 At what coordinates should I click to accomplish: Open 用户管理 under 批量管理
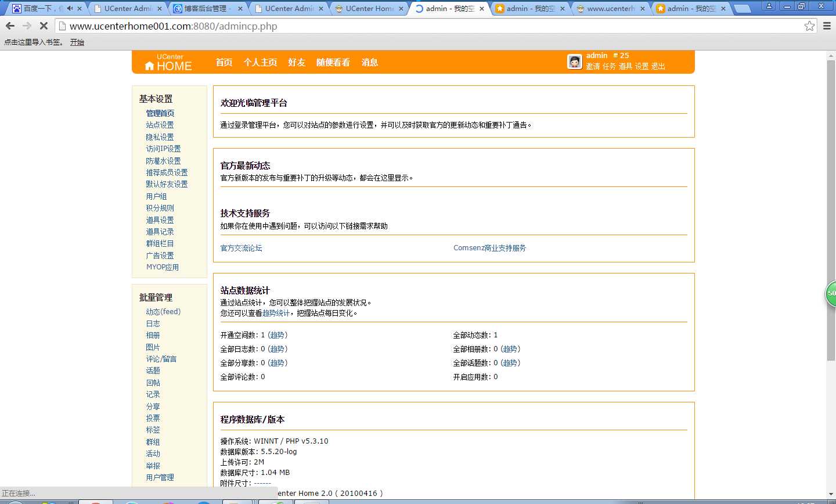pos(160,477)
